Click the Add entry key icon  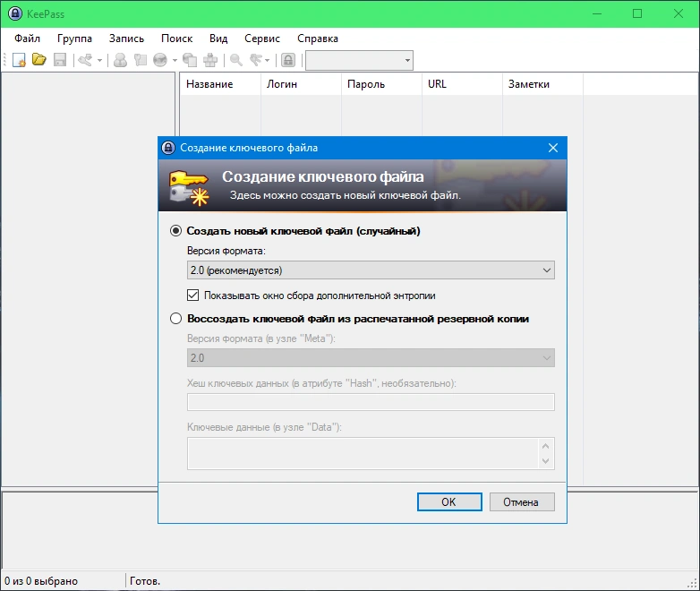coord(85,60)
